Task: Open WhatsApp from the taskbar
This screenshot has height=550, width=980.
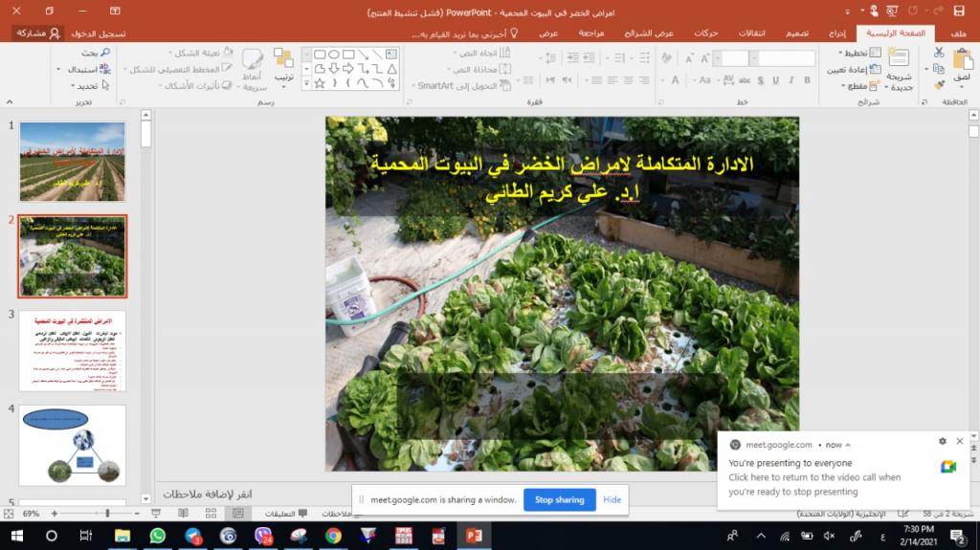Action: pos(158,536)
